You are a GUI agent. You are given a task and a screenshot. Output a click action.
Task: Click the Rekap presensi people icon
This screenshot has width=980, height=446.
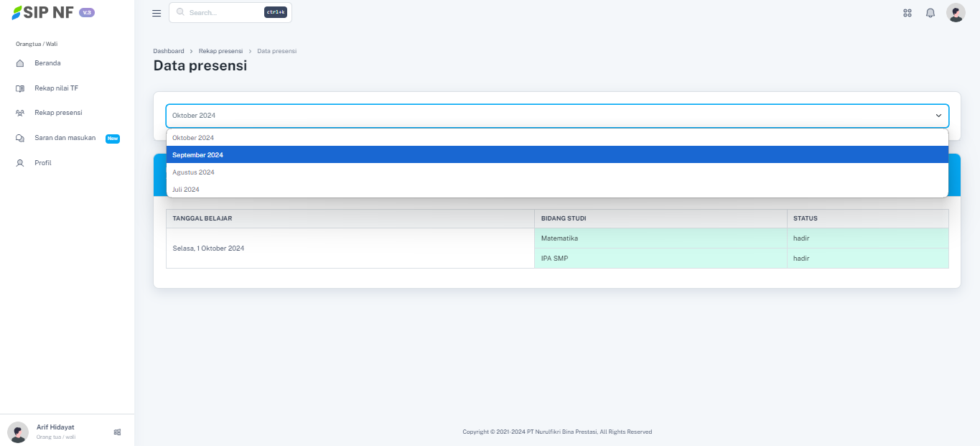(x=20, y=113)
